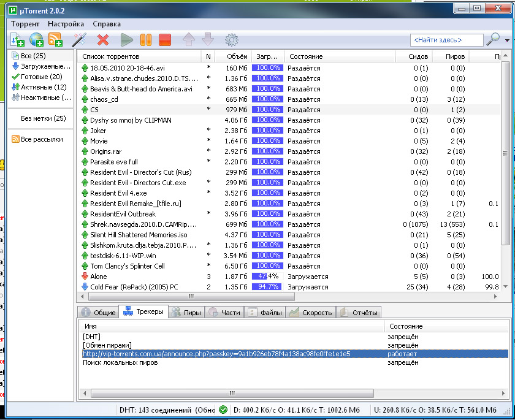Open the Справка menu
The width and height of the screenshot is (515, 420).
click(107, 24)
